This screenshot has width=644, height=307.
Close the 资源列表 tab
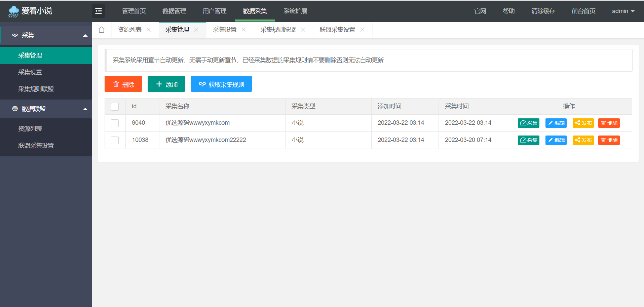pyautogui.click(x=149, y=30)
